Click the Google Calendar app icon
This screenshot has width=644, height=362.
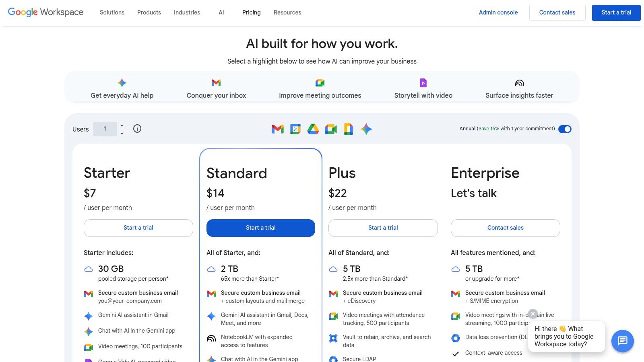tap(295, 129)
